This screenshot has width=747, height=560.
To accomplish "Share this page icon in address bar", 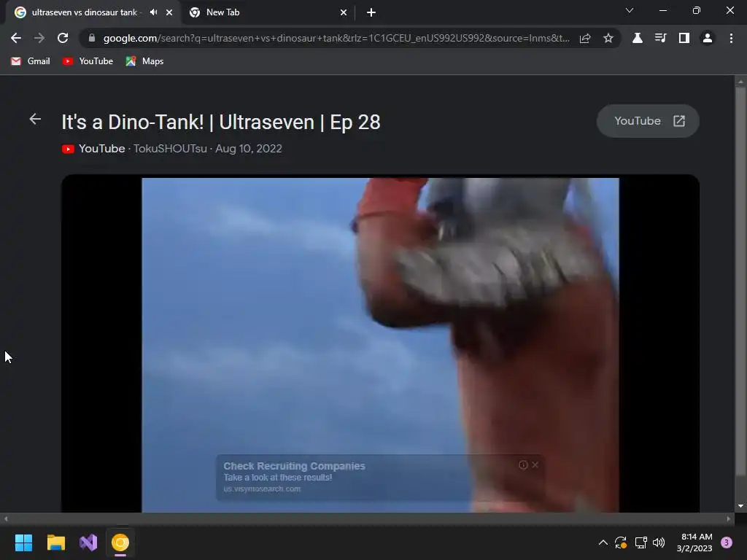I will (585, 38).
